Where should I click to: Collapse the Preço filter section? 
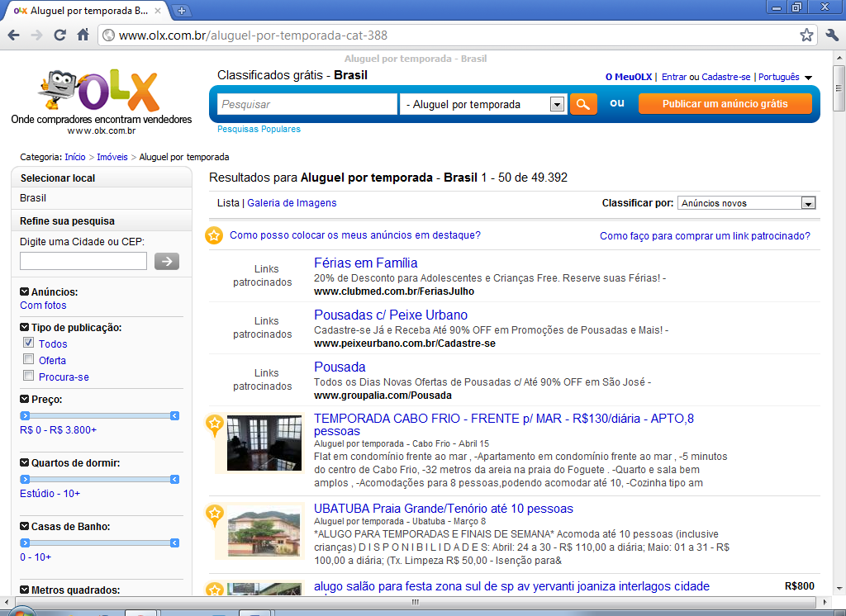24,399
